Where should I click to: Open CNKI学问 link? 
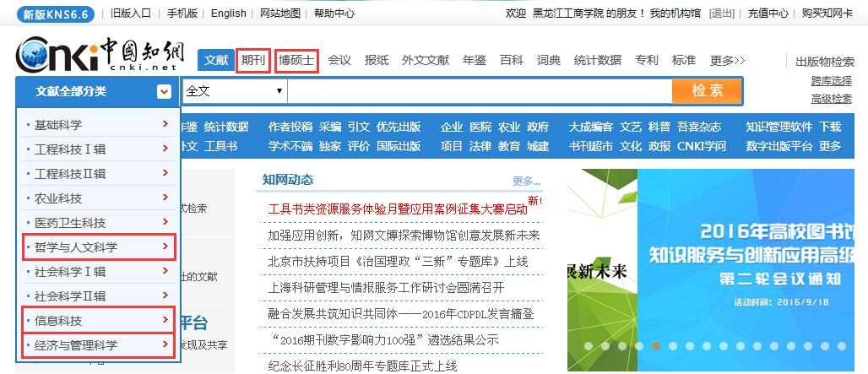(x=702, y=146)
